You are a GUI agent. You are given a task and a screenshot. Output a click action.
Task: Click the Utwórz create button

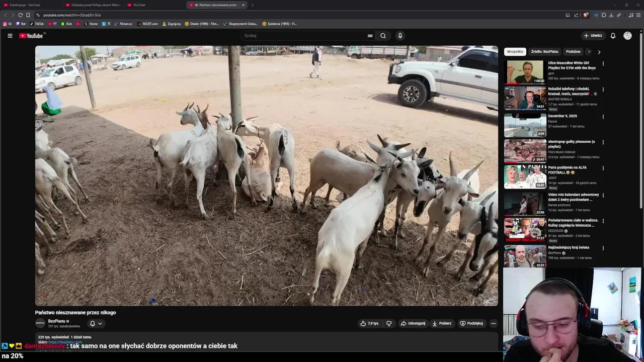click(x=593, y=36)
